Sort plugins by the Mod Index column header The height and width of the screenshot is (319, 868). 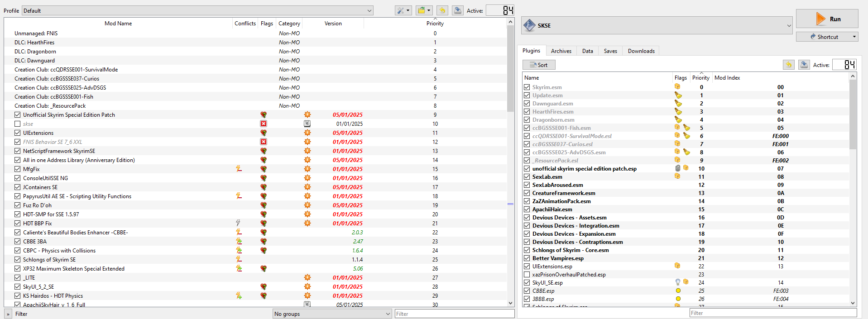pos(727,78)
